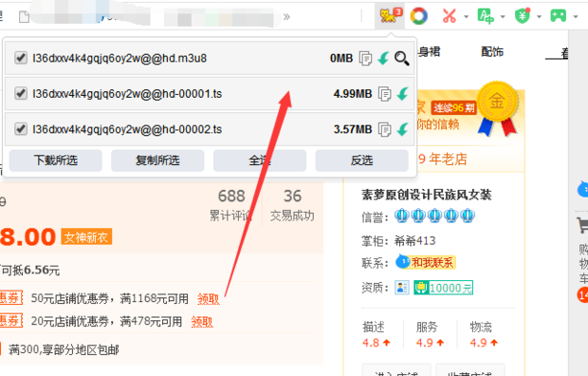The height and width of the screenshot is (376, 588).
Task: Open the 配饰 category tab
Action: [492, 52]
